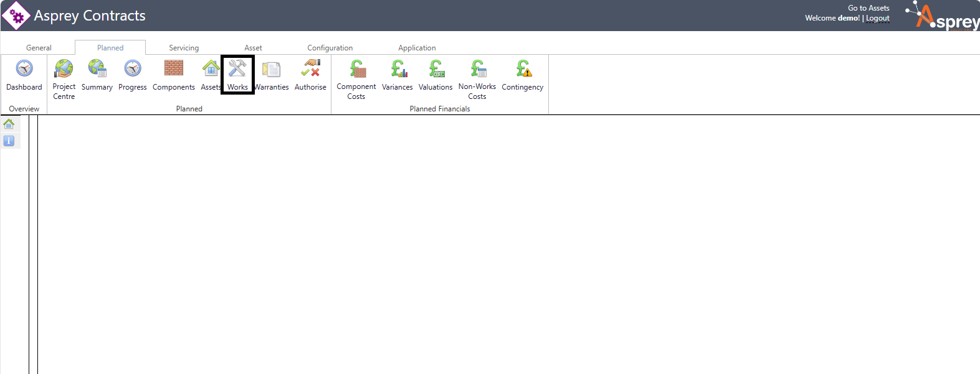
Task: Open the Assets house icon
Action: [x=211, y=68]
